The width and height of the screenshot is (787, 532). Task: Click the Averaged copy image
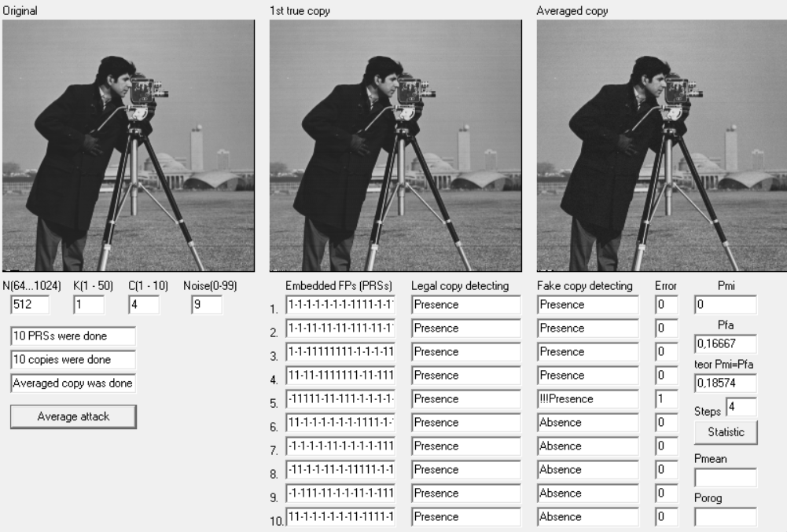point(662,145)
